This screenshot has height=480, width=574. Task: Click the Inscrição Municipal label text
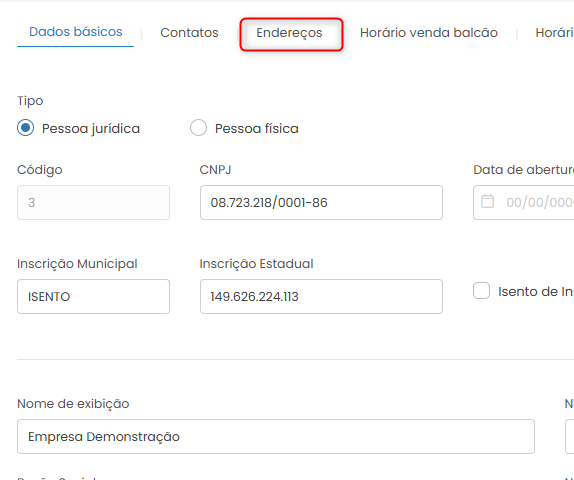pyautogui.click(x=77, y=264)
